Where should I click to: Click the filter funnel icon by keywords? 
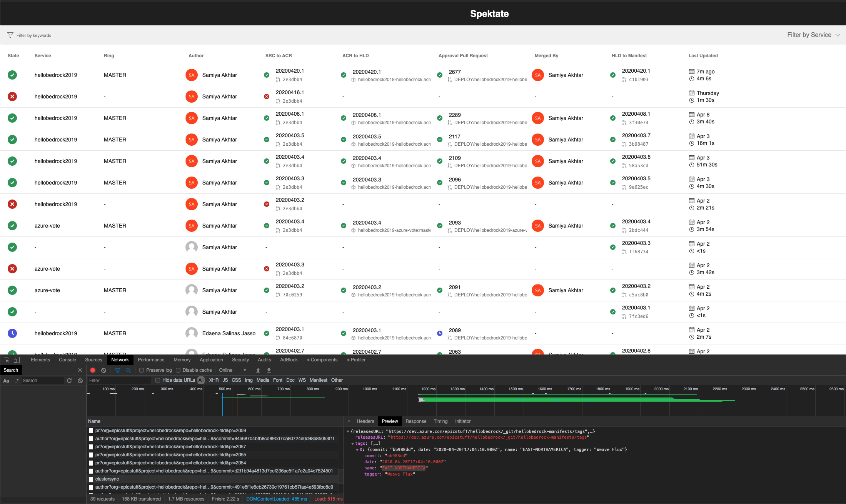[x=10, y=35]
